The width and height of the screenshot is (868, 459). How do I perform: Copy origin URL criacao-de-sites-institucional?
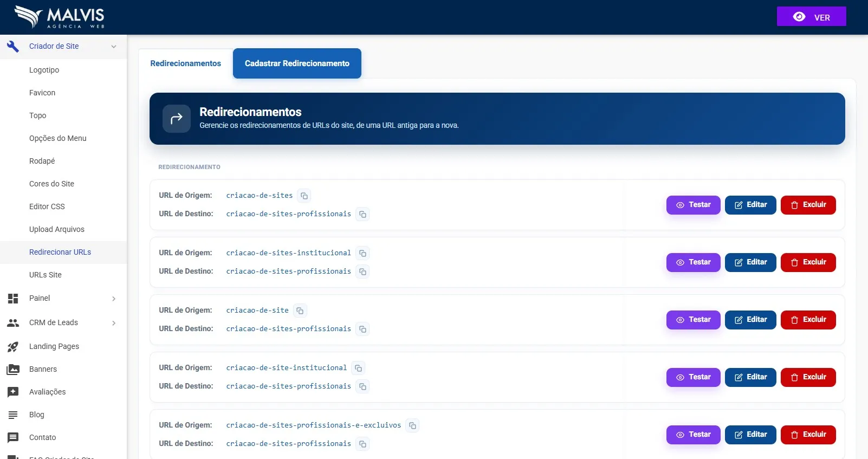coord(363,253)
